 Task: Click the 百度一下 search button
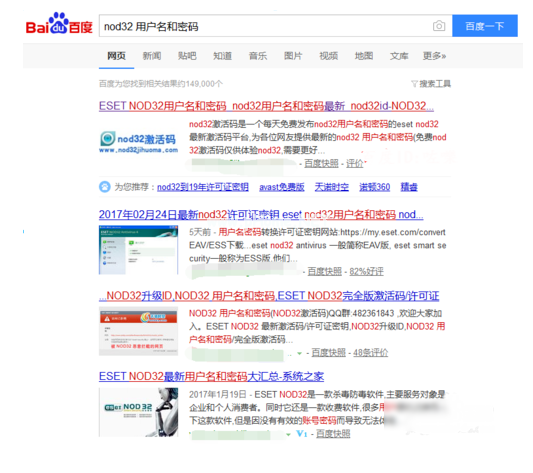[485, 26]
